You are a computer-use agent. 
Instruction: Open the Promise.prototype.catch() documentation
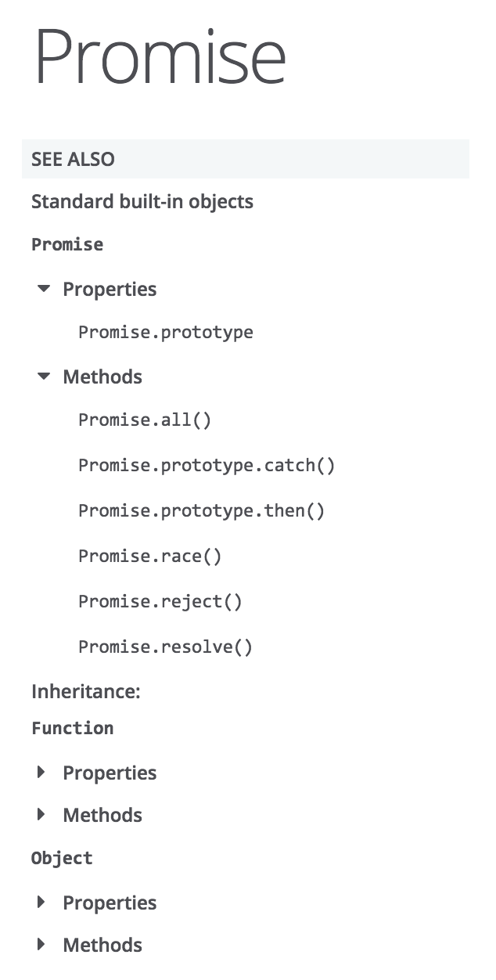(x=207, y=465)
